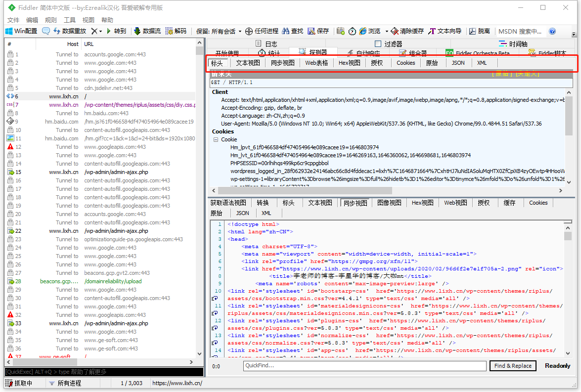581x392 pixels.
Task: Toggle Readonly mode in the bottom bar
Action: click(x=557, y=366)
